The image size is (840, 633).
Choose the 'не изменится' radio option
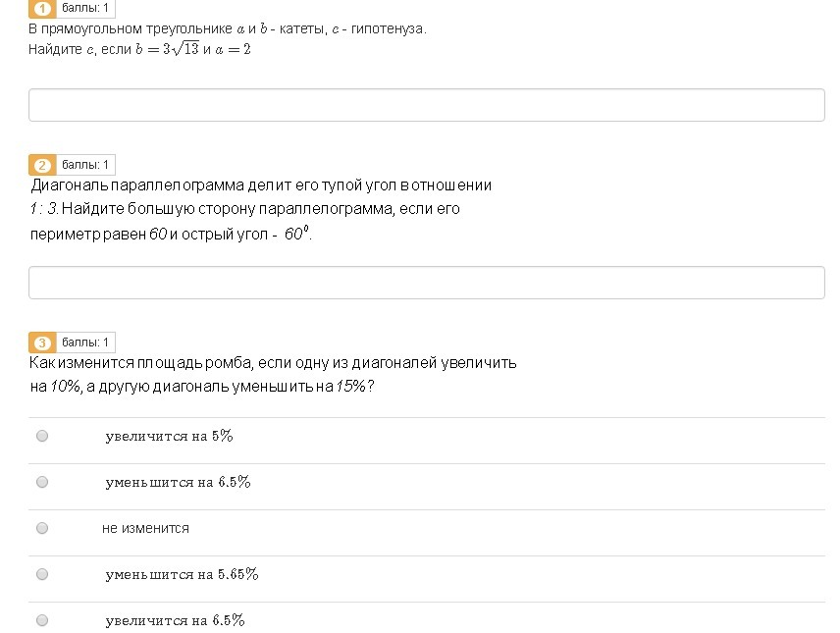(x=42, y=528)
